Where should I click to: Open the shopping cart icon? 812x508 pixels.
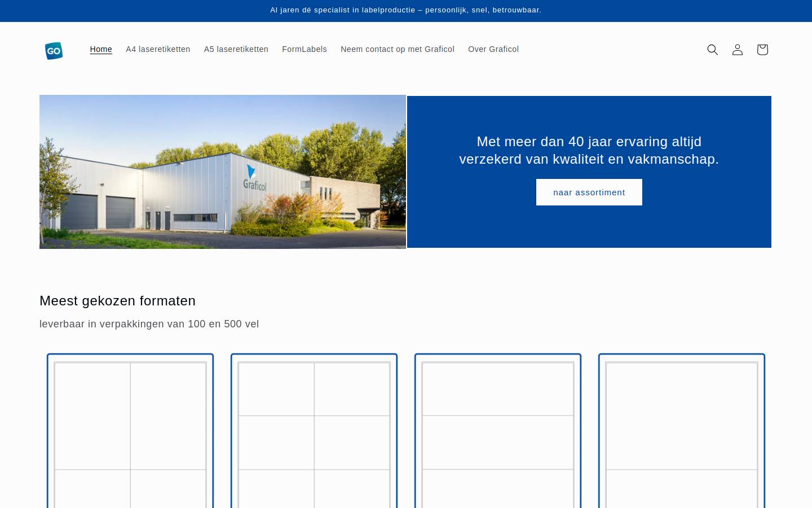click(x=762, y=50)
